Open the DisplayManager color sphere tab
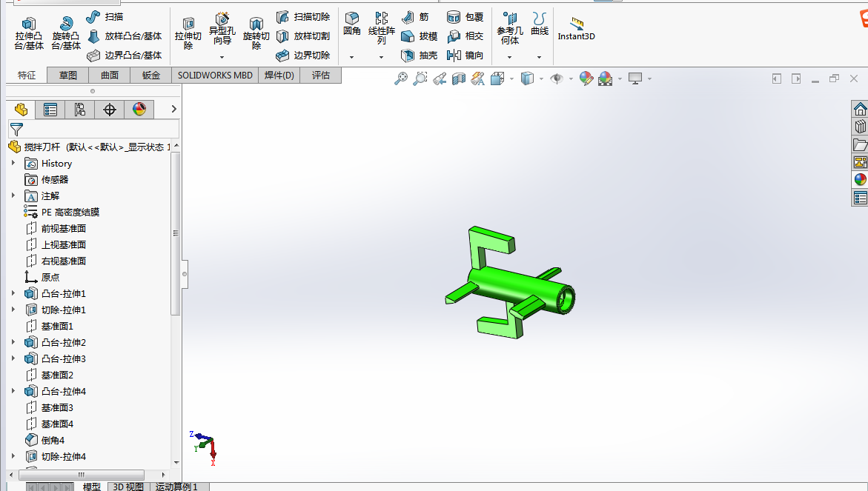This screenshot has height=491, width=868. point(139,110)
